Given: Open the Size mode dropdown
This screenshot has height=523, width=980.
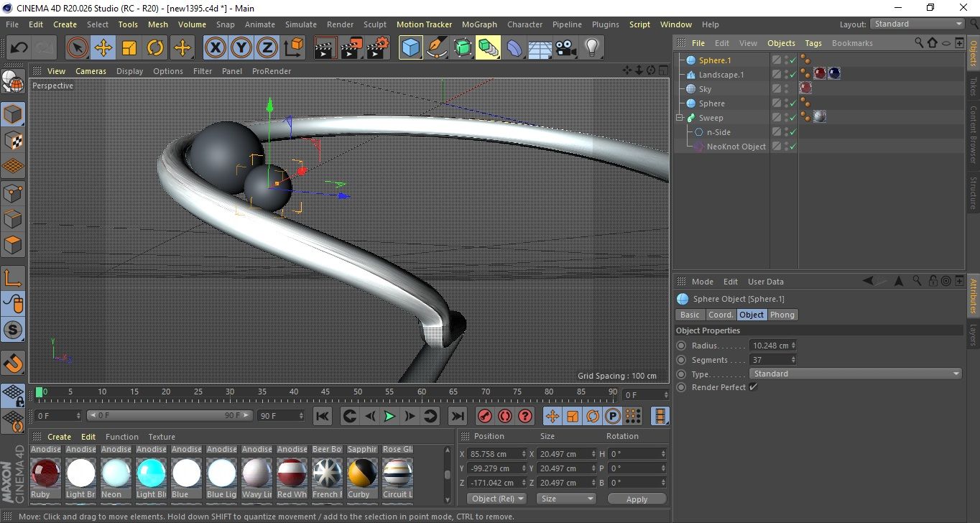Looking at the screenshot, I should click(566, 499).
